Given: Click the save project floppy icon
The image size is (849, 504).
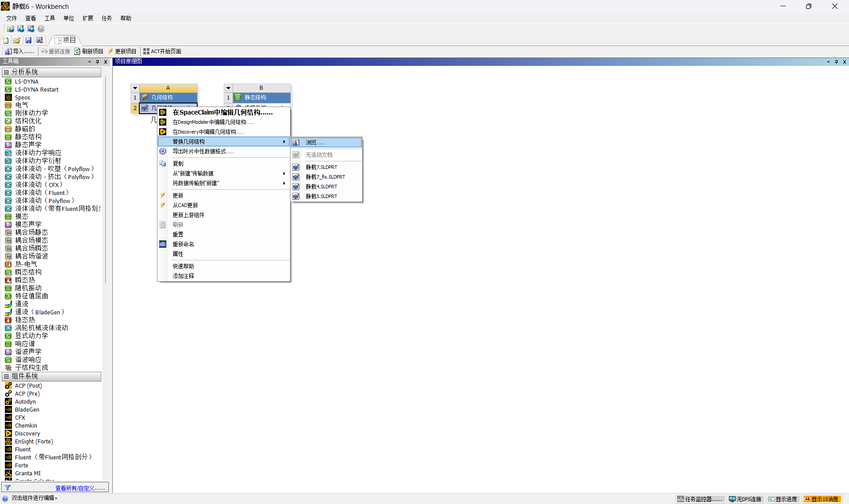Looking at the screenshot, I should tap(28, 40).
